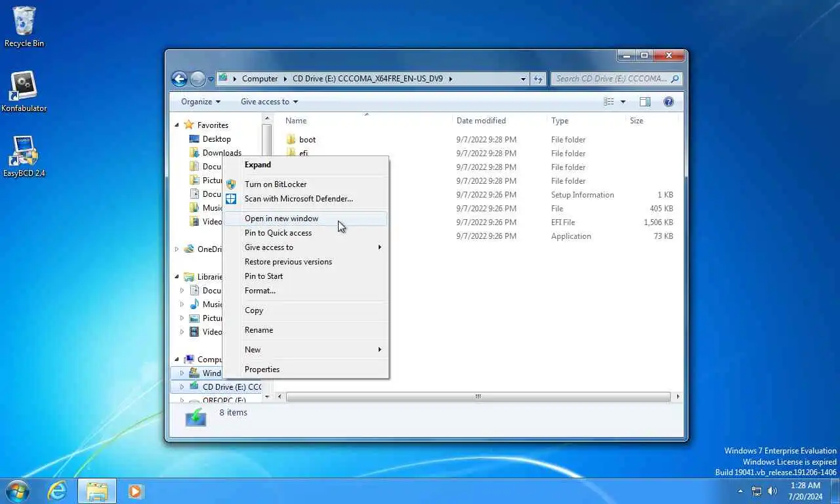
Task: Open Give access to submenu in context menu
Action: (306, 247)
